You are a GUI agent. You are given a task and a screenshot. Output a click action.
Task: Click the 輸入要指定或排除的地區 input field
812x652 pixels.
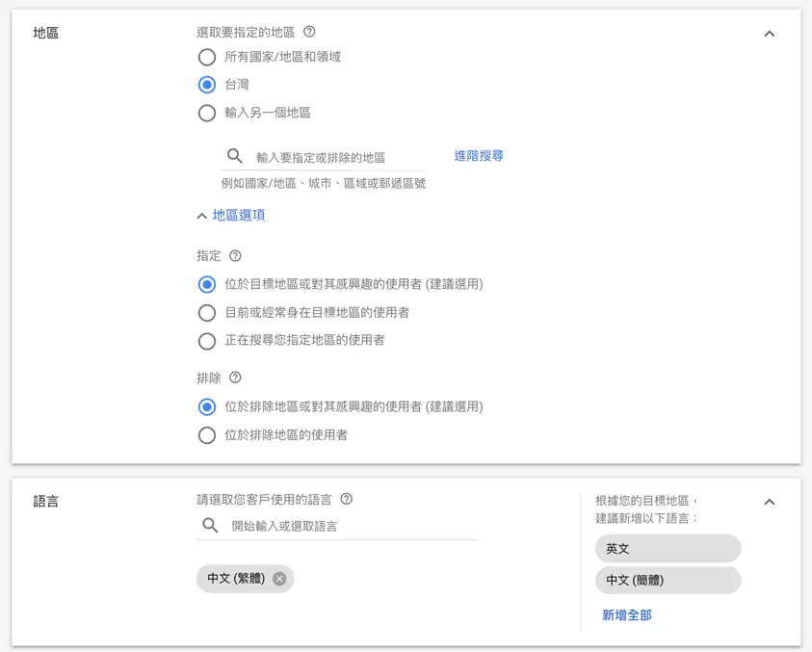[x=323, y=156]
